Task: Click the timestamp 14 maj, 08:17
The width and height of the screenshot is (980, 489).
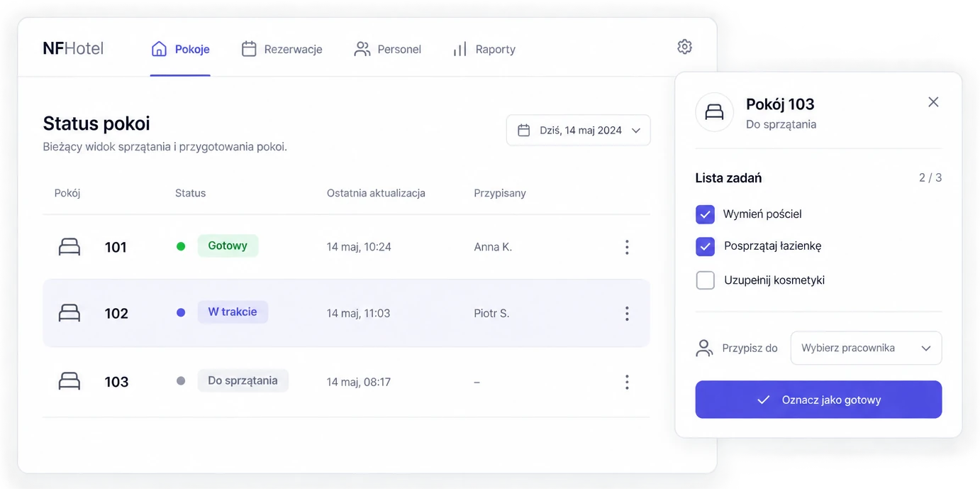Action: [x=359, y=382]
